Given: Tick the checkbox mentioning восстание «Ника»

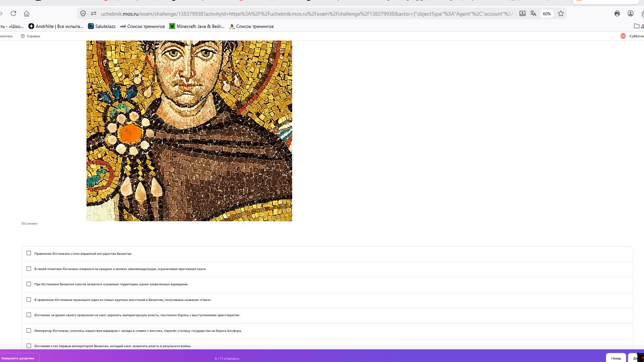Looking at the screenshot, I should tap(29, 299).
